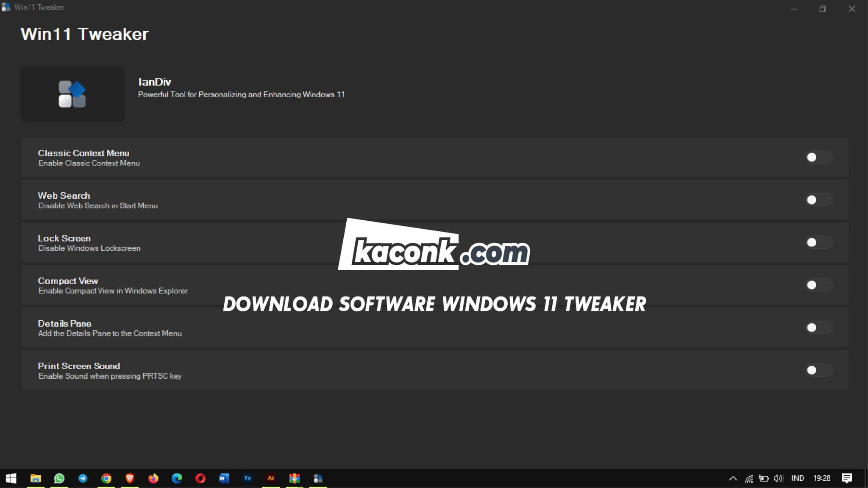Expand hidden icons in system tray
This screenshot has height=488, width=868.
point(733,478)
